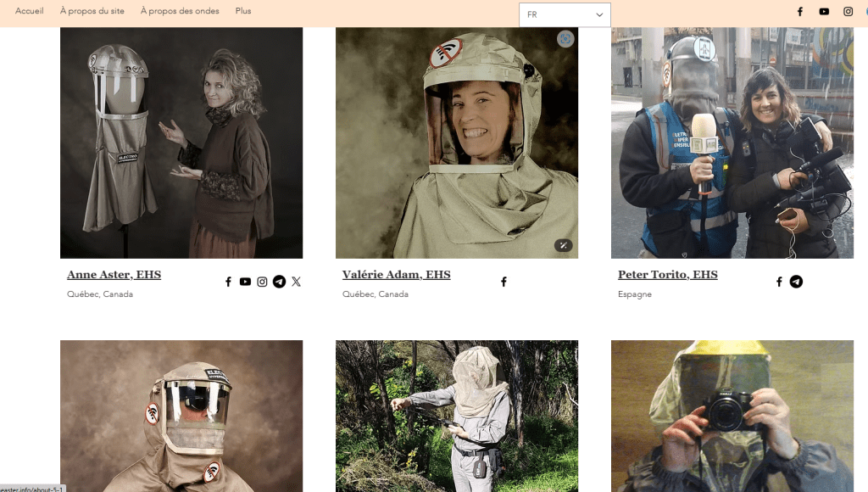The width and height of the screenshot is (868, 492).
Task: Open the À propos des ondes menu
Action: tap(180, 11)
